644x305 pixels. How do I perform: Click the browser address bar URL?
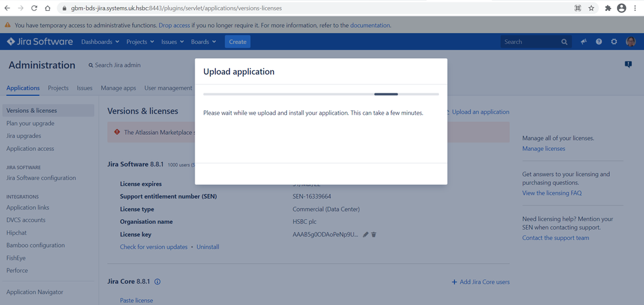point(177,8)
